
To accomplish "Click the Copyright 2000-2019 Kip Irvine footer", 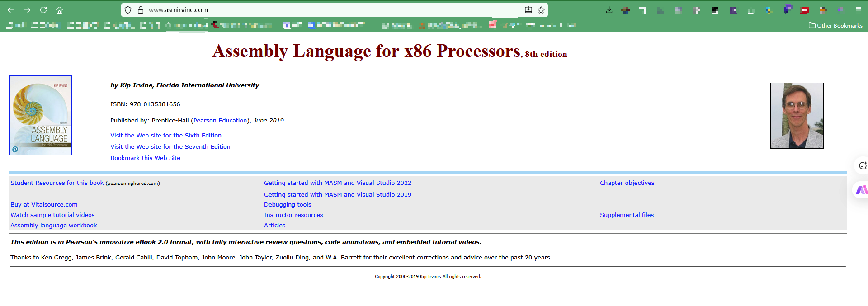I will point(428,276).
